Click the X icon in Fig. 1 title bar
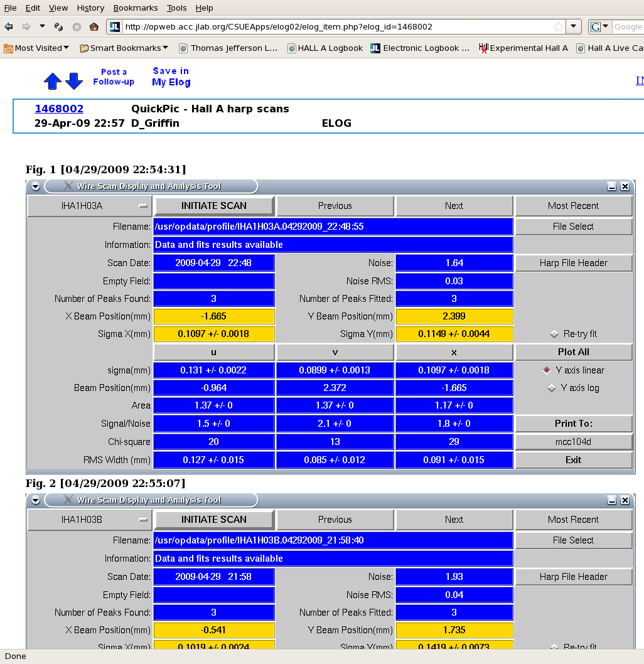Screen dimensions: 644x664 pyautogui.click(x=68, y=186)
